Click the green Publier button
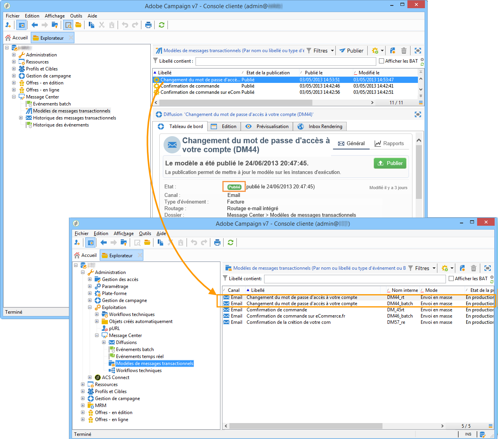504x439 pixels. pos(390,163)
